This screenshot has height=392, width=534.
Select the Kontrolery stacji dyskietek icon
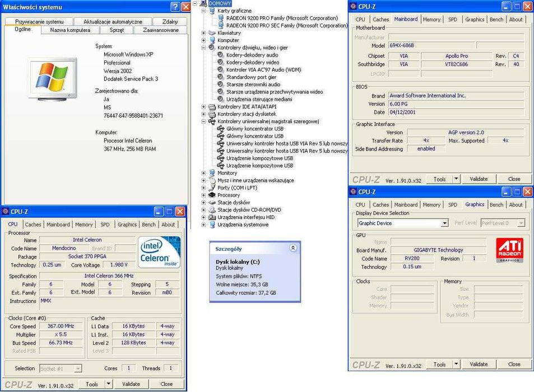pyautogui.click(x=212, y=114)
